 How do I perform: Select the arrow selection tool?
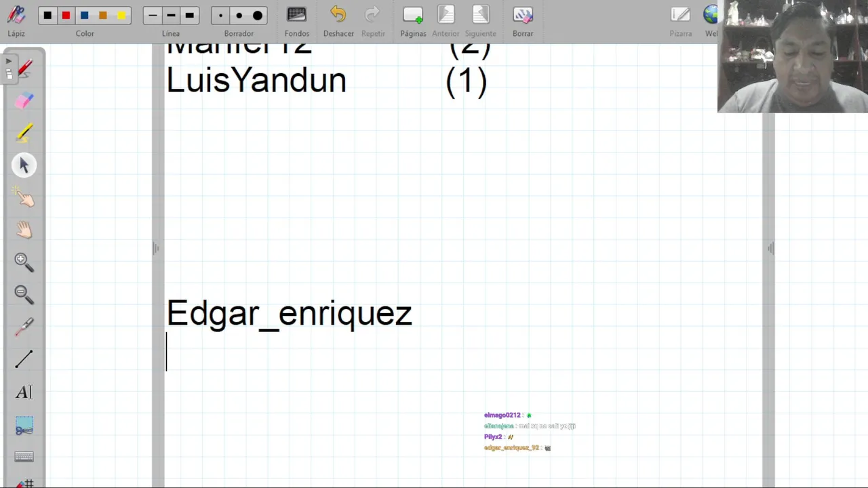tap(24, 165)
